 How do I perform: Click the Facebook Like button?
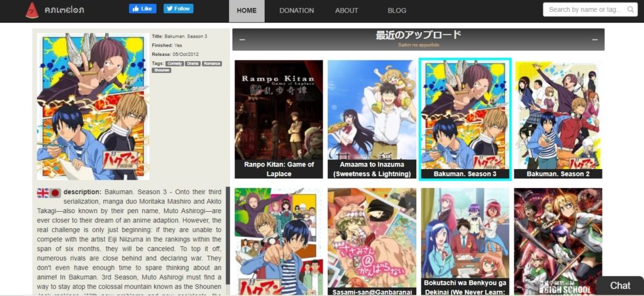point(143,9)
